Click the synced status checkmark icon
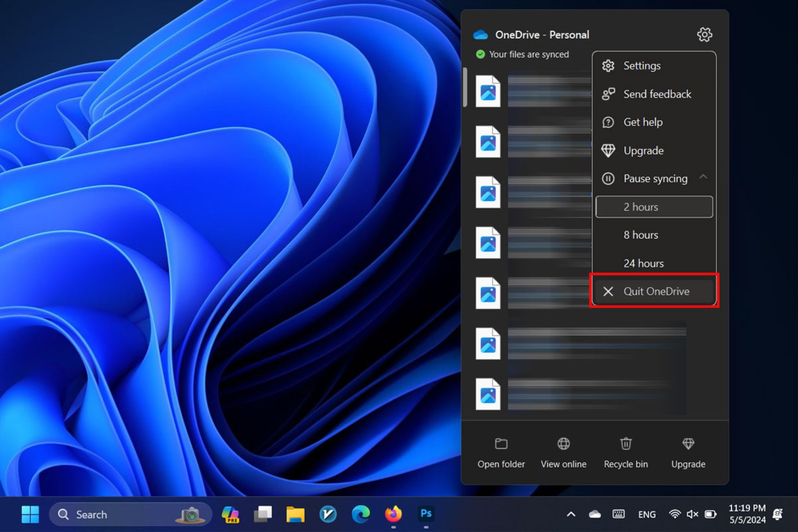 point(477,54)
